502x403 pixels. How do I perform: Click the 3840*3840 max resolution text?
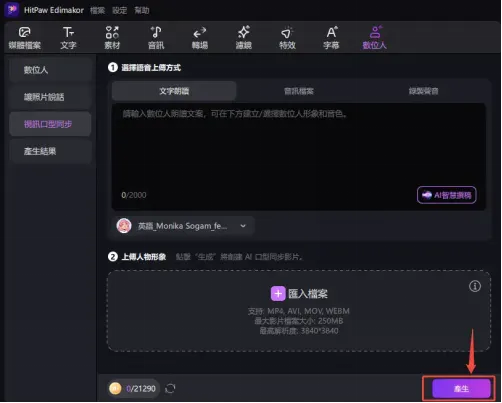(x=299, y=331)
